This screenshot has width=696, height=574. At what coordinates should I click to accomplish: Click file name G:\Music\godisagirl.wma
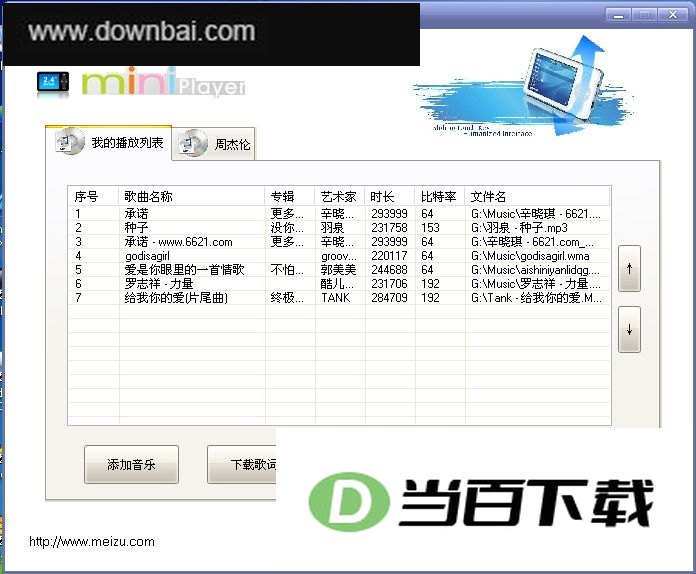point(530,256)
